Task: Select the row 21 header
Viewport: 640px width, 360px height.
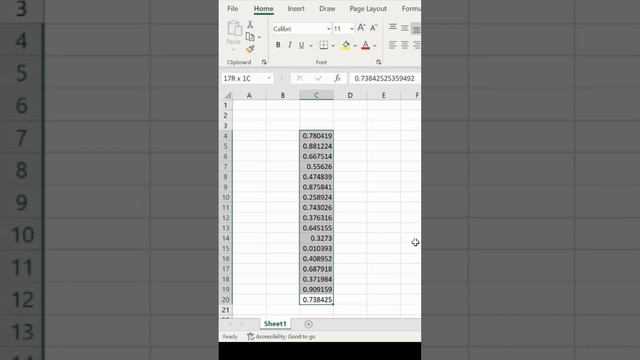Action: coord(225,310)
